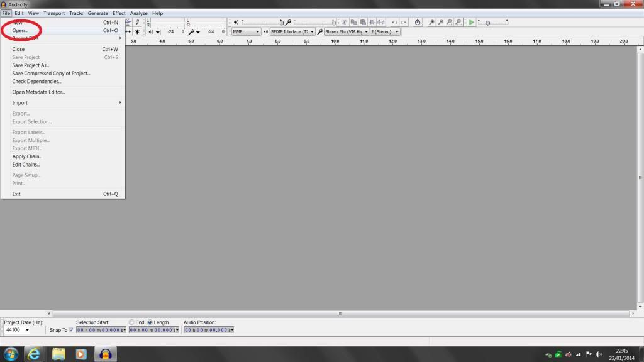Click the Trim audio icon

pyautogui.click(x=372, y=22)
